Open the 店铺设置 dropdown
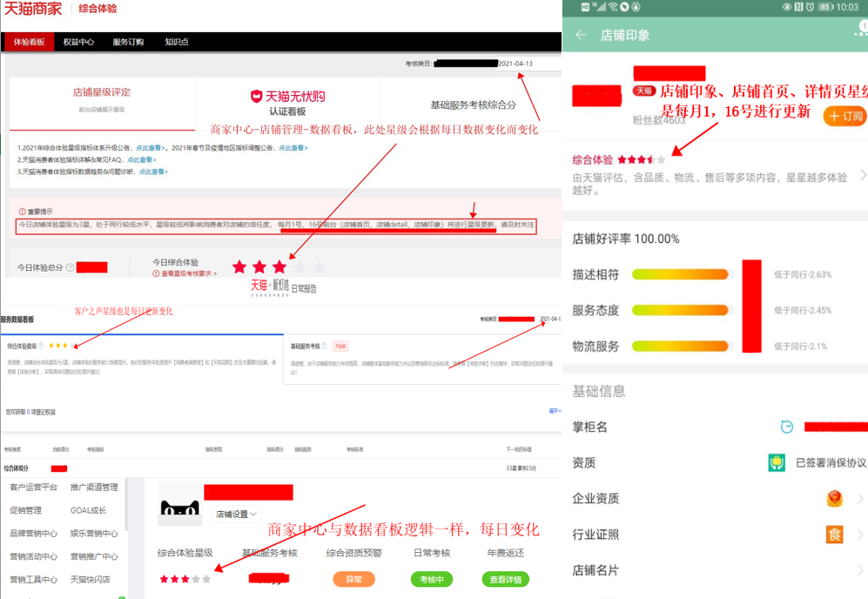Viewport: 868px width, 599px height. coord(237,515)
